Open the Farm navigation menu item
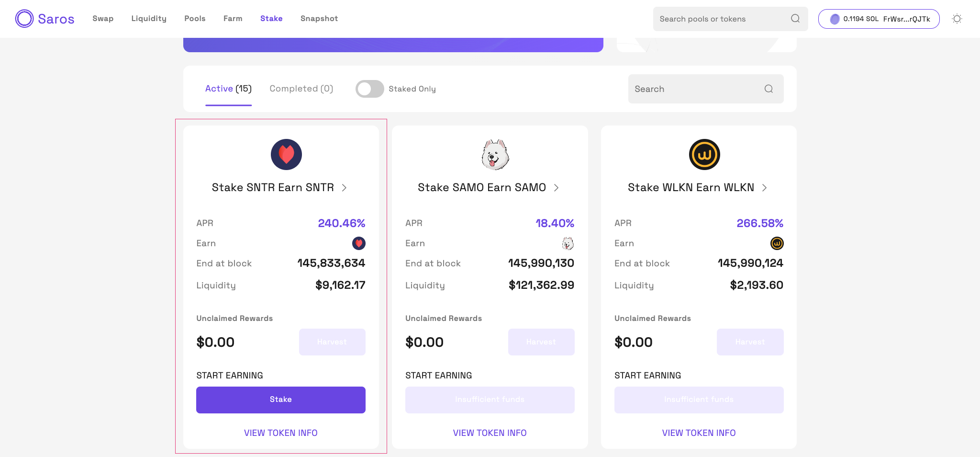The height and width of the screenshot is (457, 980). (233, 19)
